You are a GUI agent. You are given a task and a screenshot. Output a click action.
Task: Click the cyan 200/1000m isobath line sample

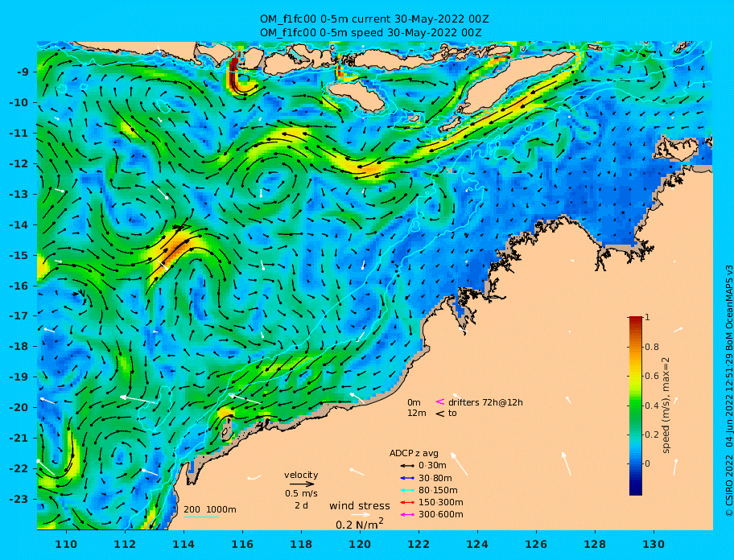point(201,517)
